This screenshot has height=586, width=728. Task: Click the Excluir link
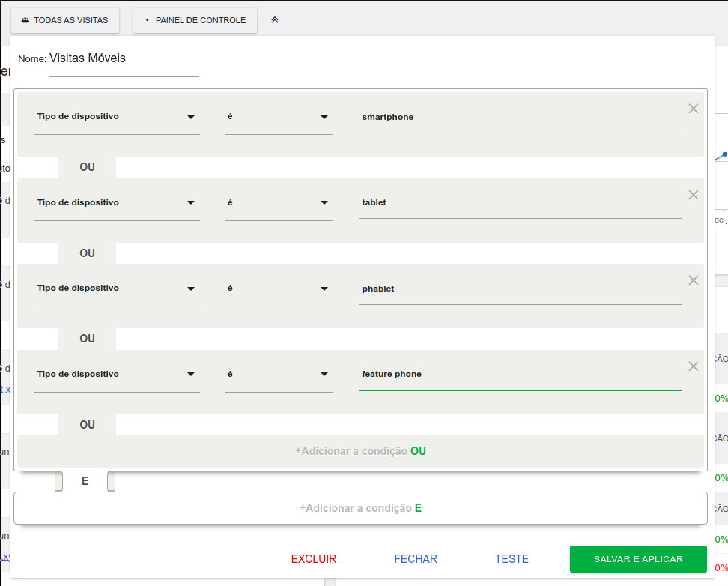pos(314,559)
